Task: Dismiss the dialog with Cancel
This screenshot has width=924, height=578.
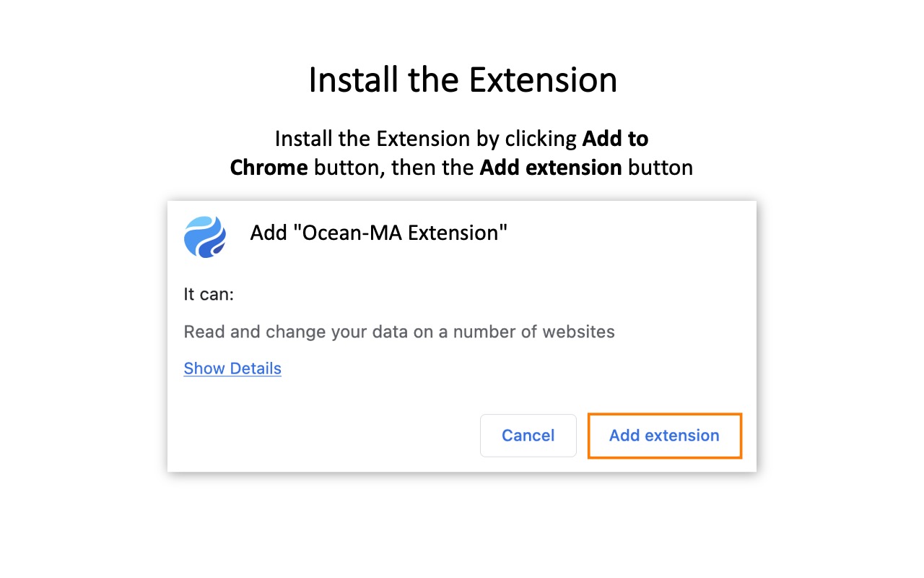Action: click(528, 436)
